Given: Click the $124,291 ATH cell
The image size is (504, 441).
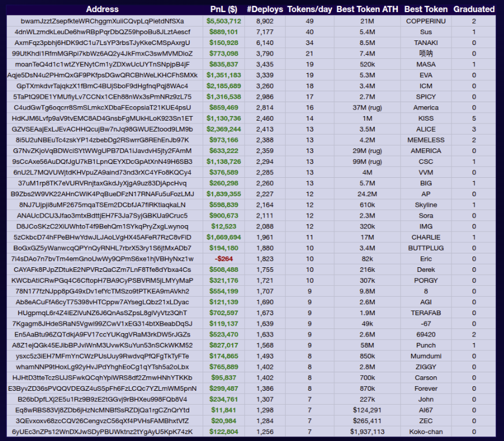Looking at the screenshot, I should click(367, 410).
